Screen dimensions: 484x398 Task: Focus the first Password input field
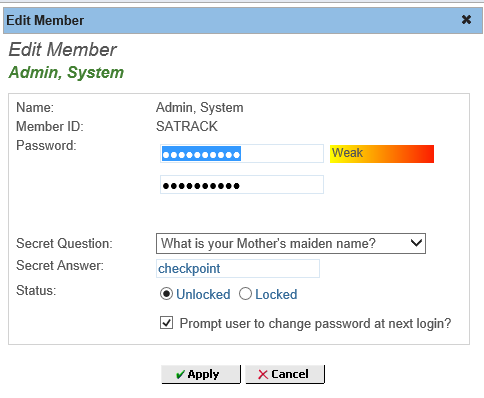pyautogui.click(x=242, y=154)
